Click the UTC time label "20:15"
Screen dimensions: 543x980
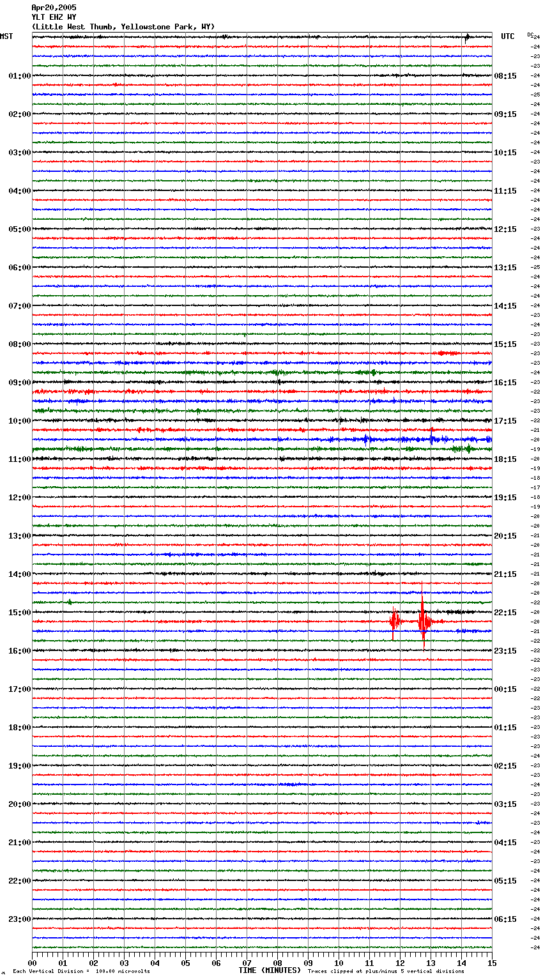505,536
